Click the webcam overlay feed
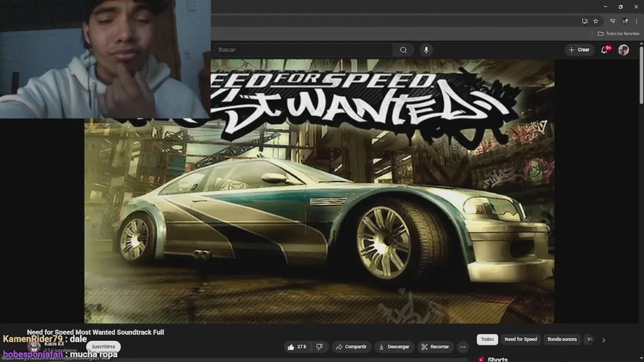 [105, 59]
